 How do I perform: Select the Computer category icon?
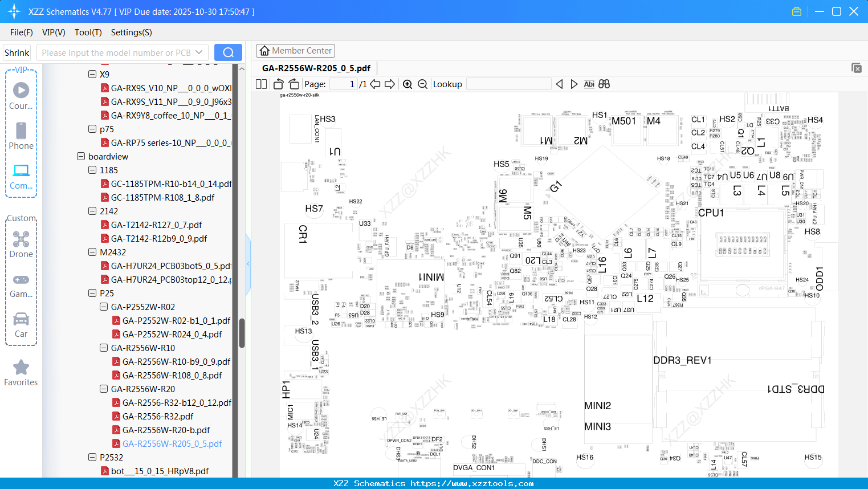(x=21, y=176)
